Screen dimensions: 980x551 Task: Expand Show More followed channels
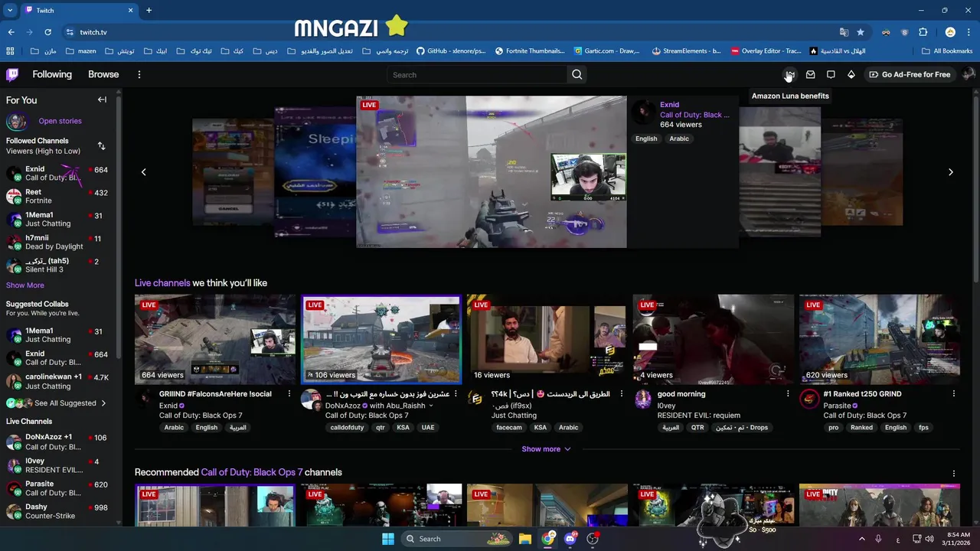pyautogui.click(x=25, y=285)
